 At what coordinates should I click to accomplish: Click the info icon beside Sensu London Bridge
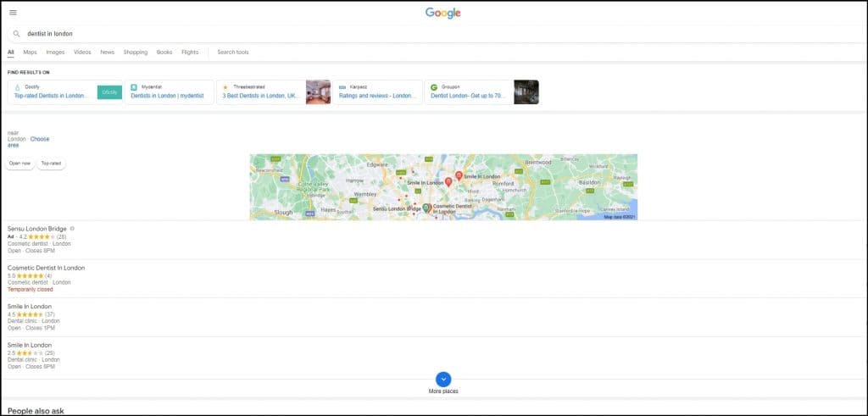click(72, 229)
